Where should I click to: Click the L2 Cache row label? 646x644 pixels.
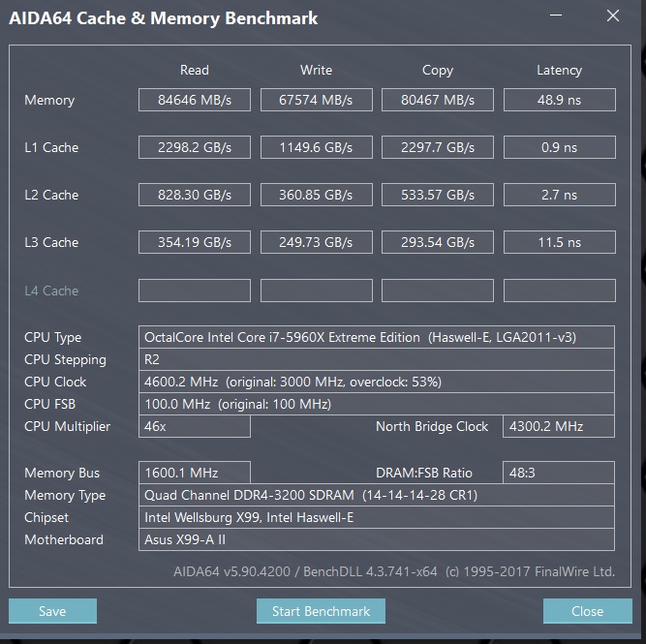pyautogui.click(x=51, y=195)
